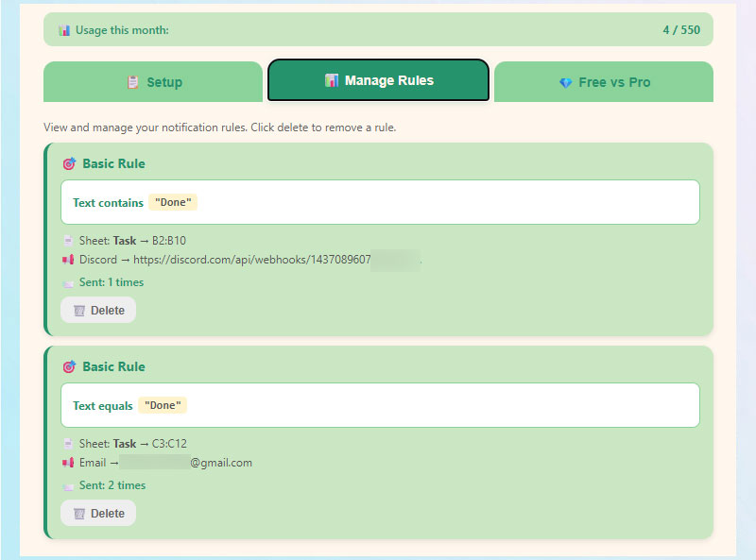Click the "Done" badge in the Text contains rule
This screenshot has width=756, height=560.
point(173,202)
